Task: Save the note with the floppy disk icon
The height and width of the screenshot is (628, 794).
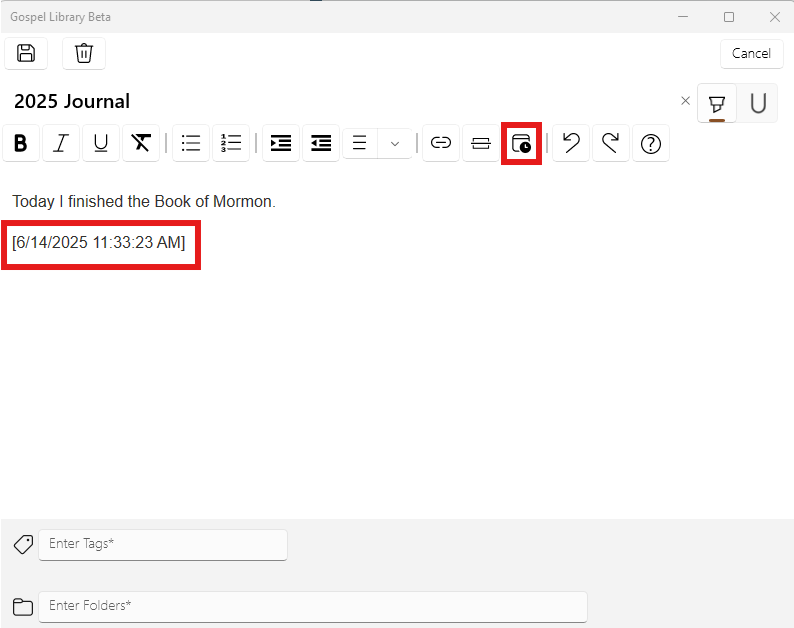Action: click(x=26, y=53)
